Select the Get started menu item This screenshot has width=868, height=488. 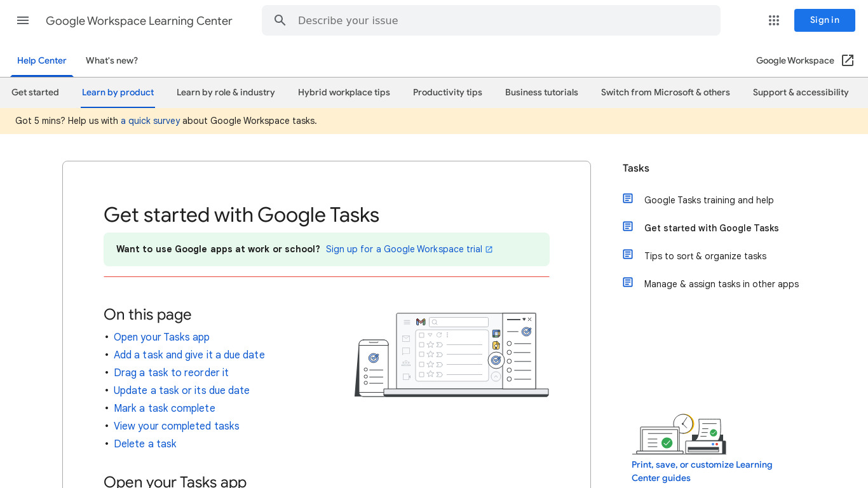click(36, 92)
